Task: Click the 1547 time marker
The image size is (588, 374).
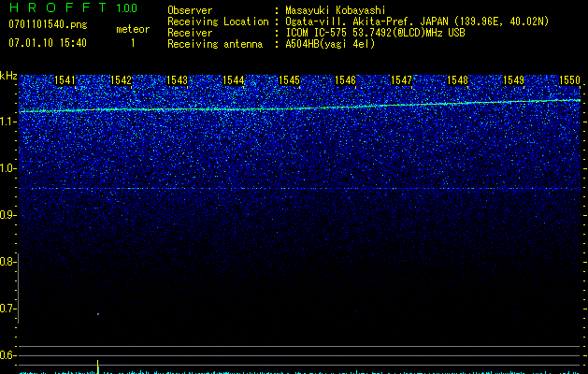Action: pos(401,80)
